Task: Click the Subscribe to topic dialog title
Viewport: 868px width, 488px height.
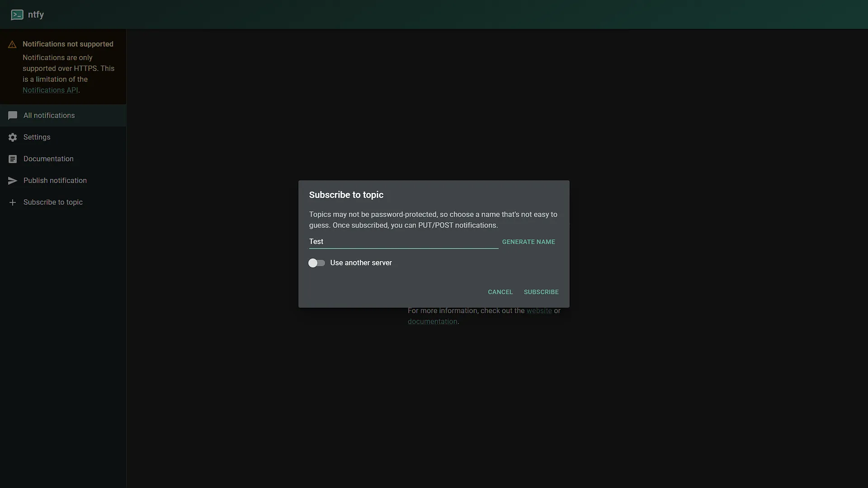Action: [346, 195]
